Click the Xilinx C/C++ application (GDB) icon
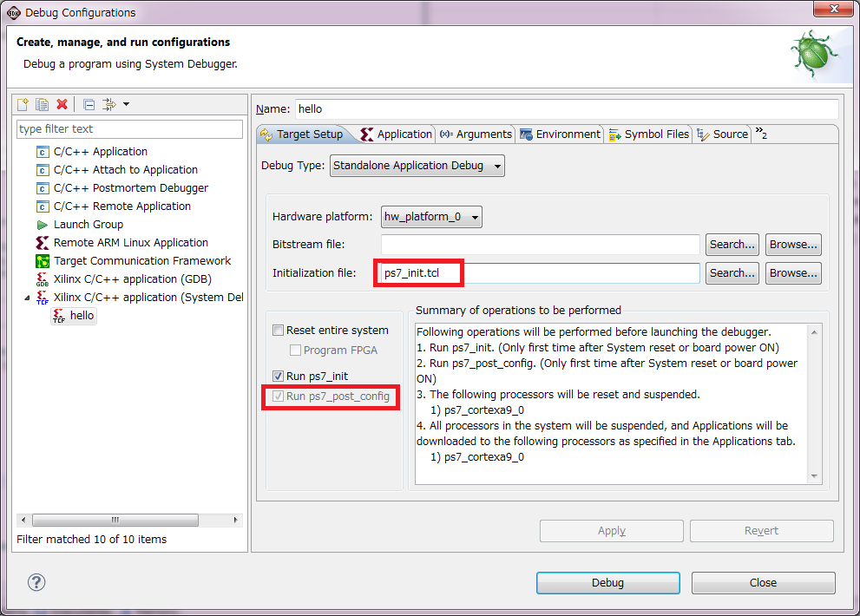860x616 pixels. [x=43, y=279]
